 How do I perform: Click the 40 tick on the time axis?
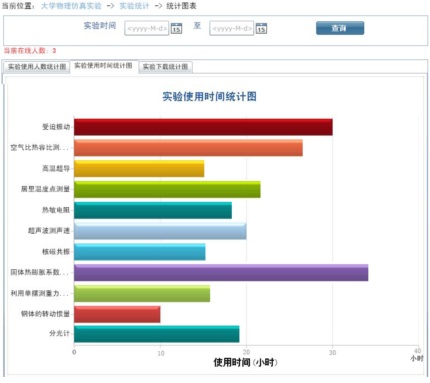point(417,351)
